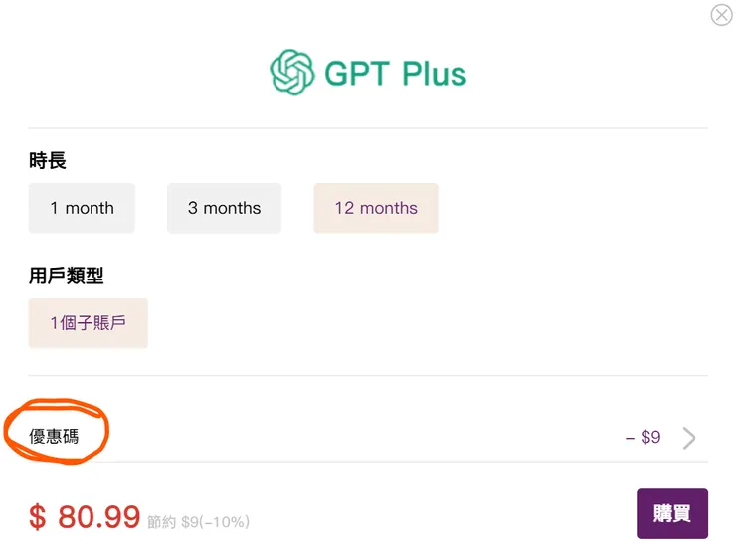This screenshot has height=560, width=736.
Task: Click the divider above the coupon row
Action: pyautogui.click(x=368, y=376)
